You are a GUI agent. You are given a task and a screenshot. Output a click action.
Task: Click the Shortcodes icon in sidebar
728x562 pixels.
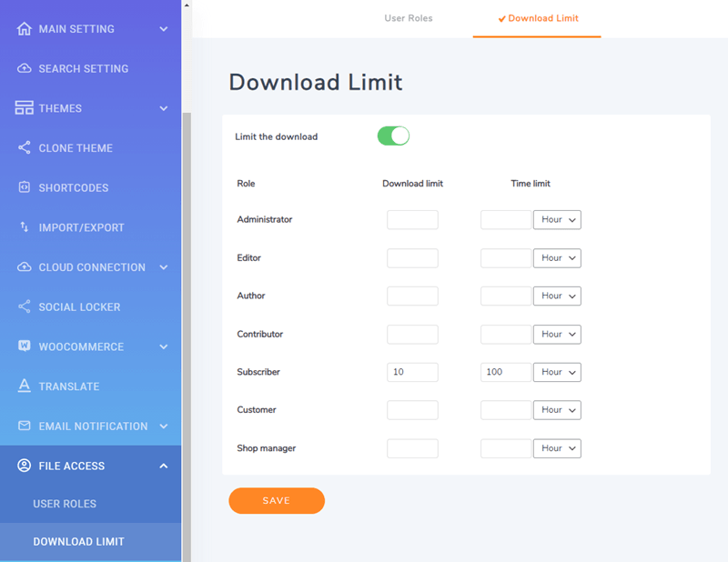tap(25, 188)
